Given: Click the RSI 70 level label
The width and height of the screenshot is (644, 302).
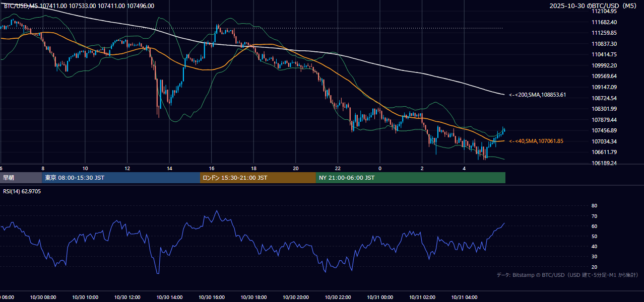Looking at the screenshot, I should click(594, 216).
